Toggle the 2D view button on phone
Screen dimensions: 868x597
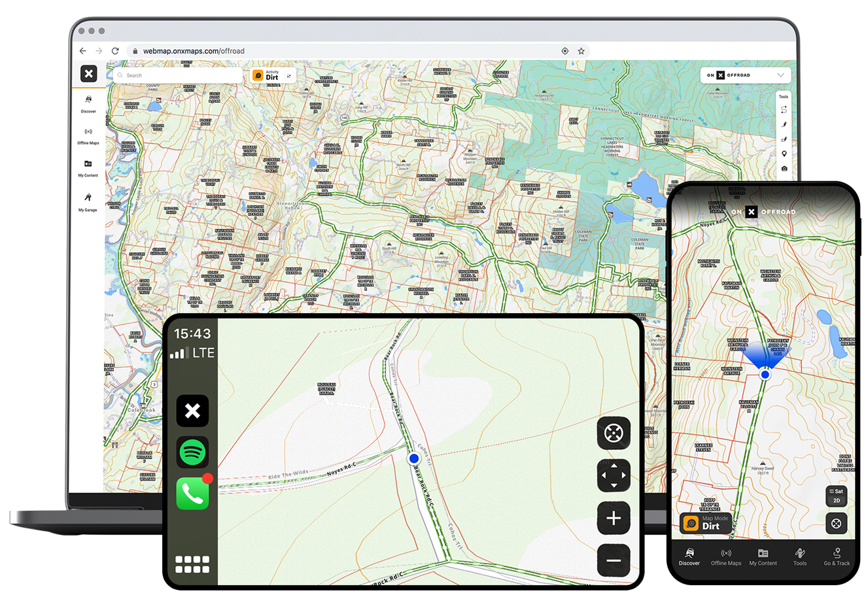(x=837, y=500)
